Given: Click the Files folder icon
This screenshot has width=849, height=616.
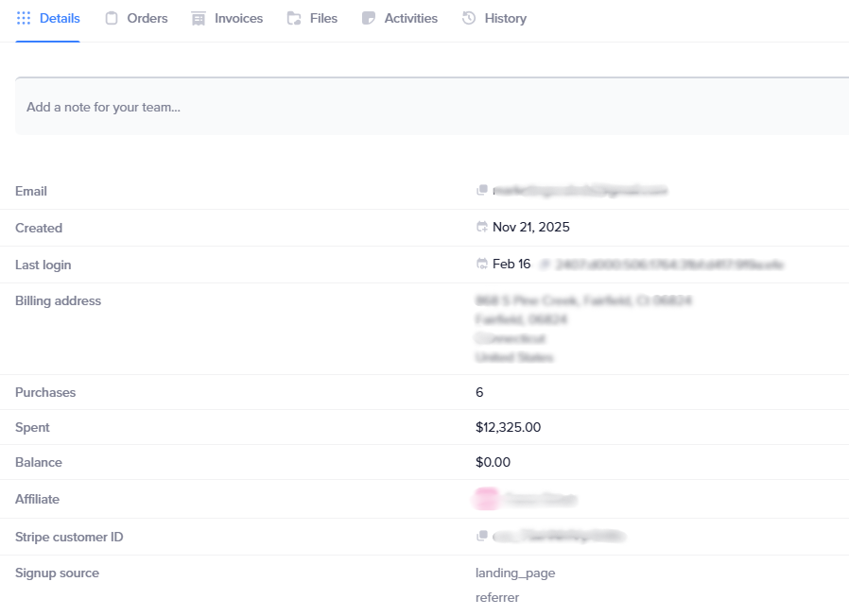Looking at the screenshot, I should pyautogui.click(x=294, y=19).
